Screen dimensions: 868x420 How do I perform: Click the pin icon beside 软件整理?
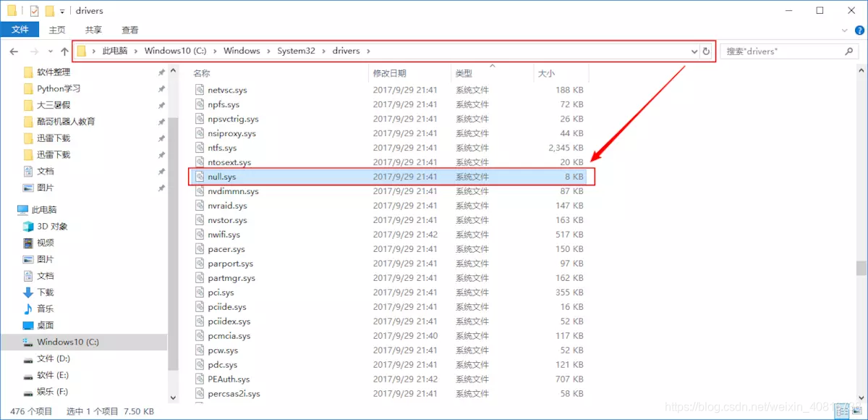click(161, 72)
